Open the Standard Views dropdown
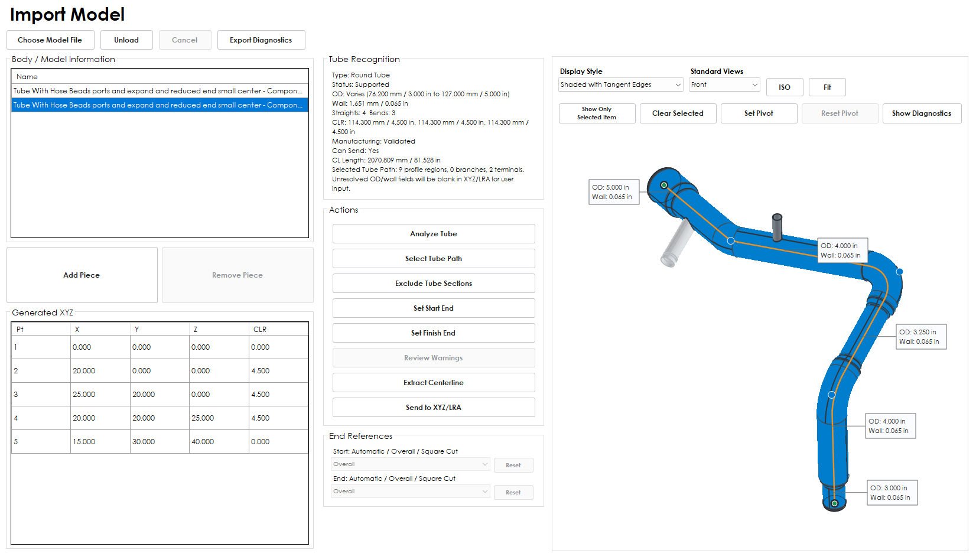This screenshot has width=976, height=560. [x=724, y=84]
